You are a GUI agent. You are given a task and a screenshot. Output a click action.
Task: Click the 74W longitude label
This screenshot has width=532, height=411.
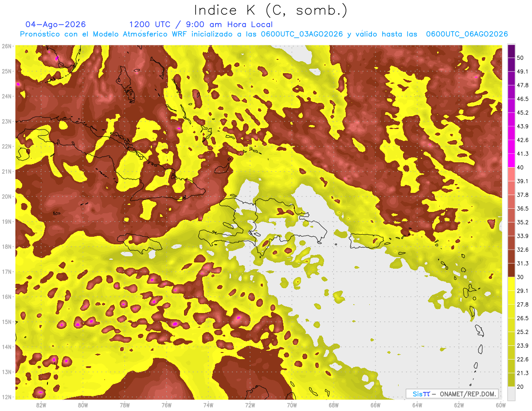(x=208, y=405)
